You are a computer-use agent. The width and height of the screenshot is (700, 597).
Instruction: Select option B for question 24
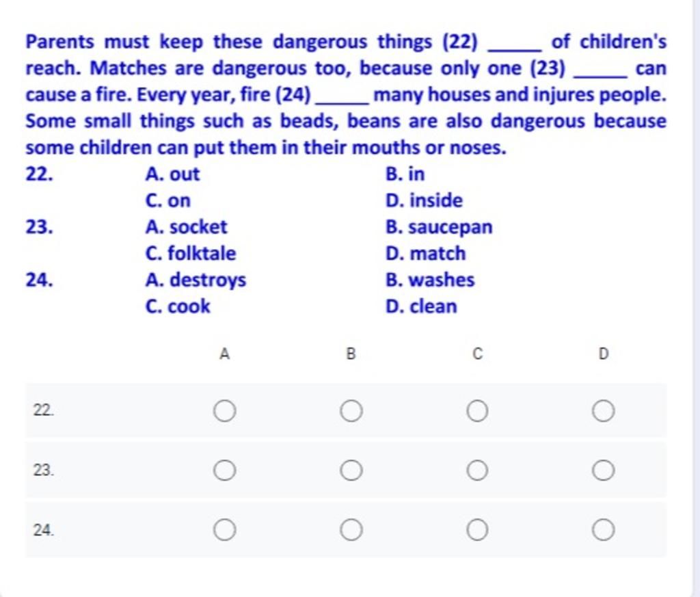[351, 530]
